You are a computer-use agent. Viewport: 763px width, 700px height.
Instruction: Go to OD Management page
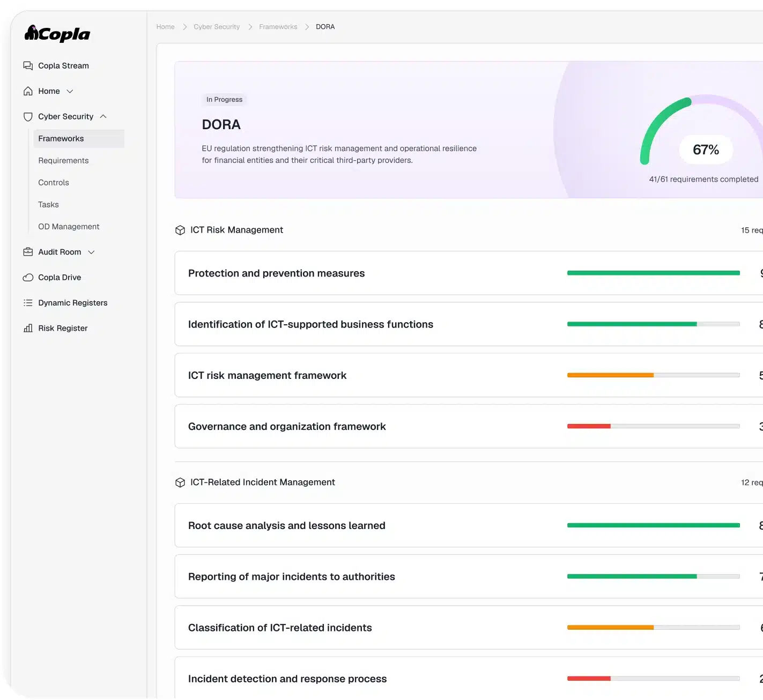[69, 226]
